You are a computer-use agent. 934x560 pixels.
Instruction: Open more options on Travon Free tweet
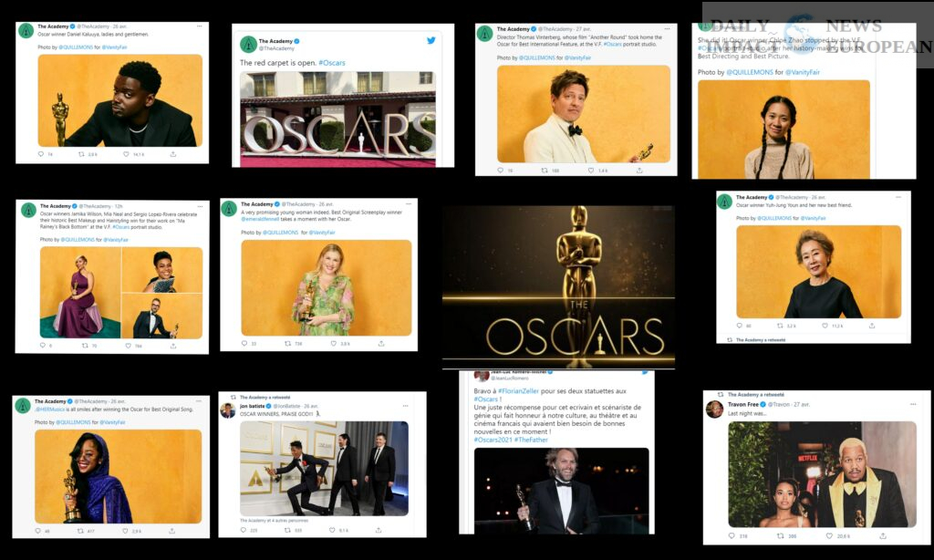pyautogui.click(x=912, y=405)
